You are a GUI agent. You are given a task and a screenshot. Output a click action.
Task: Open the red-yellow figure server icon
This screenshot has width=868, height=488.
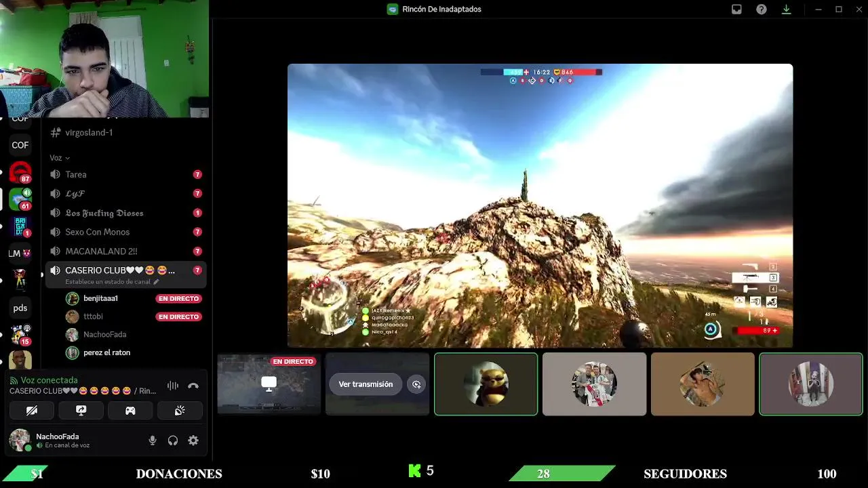coord(20,281)
